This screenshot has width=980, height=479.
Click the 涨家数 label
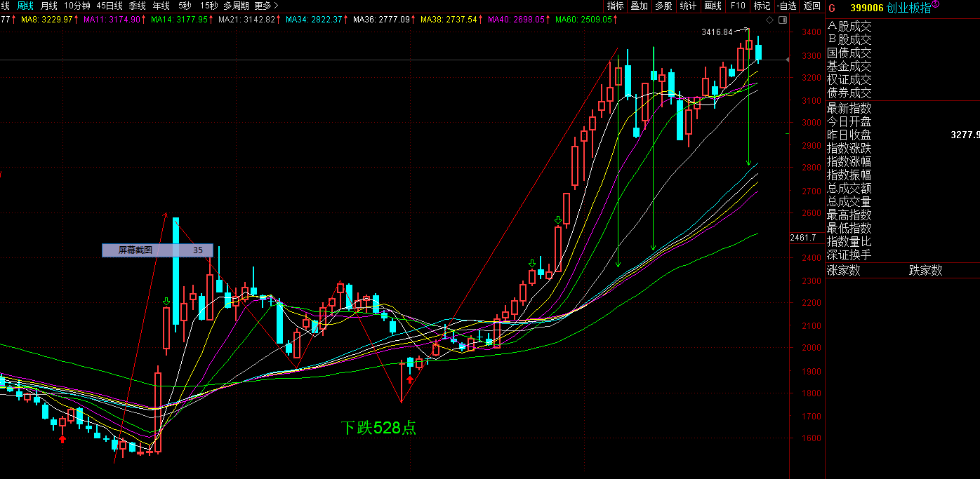point(844,270)
